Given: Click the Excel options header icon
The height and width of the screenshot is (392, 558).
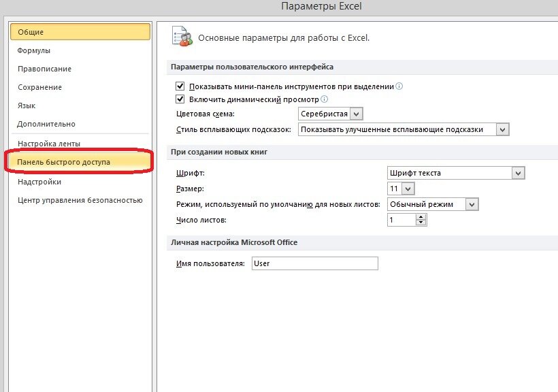Looking at the screenshot, I should [182, 36].
